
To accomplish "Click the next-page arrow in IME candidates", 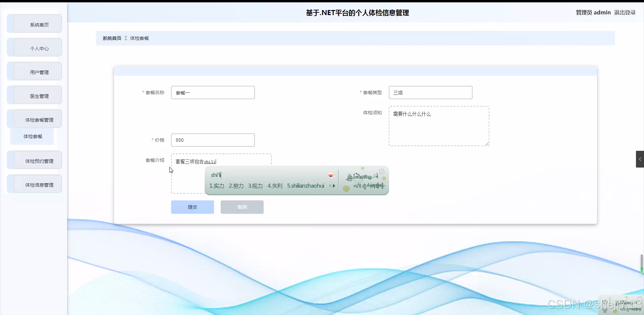I will (335, 186).
